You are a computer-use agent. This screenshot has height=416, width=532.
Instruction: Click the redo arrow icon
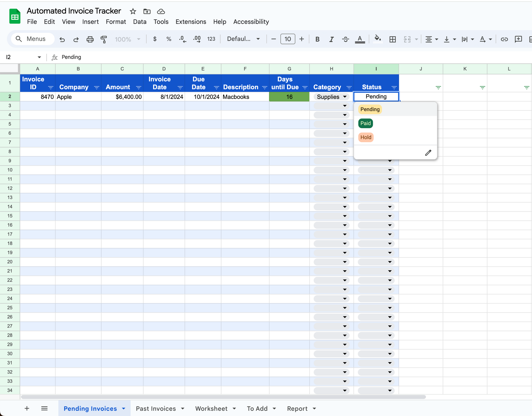tap(76, 39)
